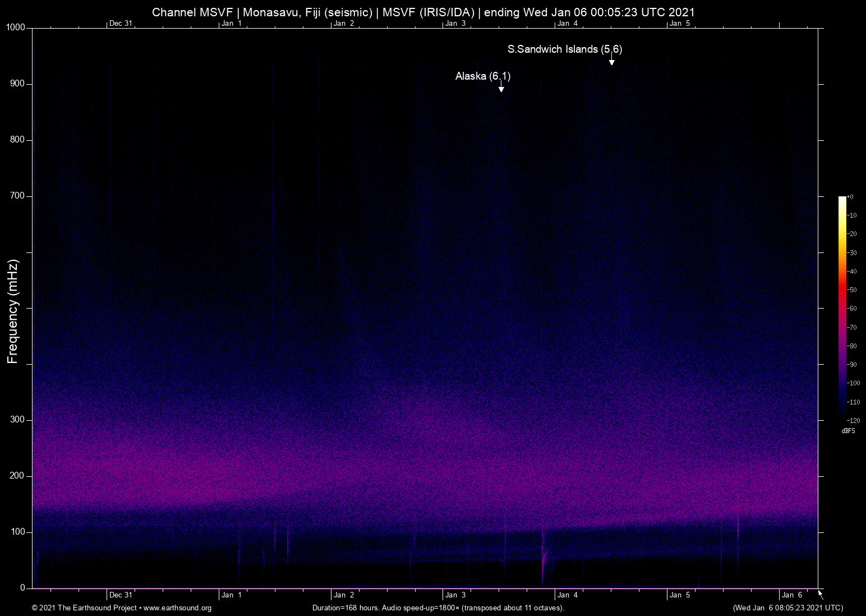The image size is (866, 616).
Task: Click the arrow marker below Alaska (6.1)
Action: [501, 88]
